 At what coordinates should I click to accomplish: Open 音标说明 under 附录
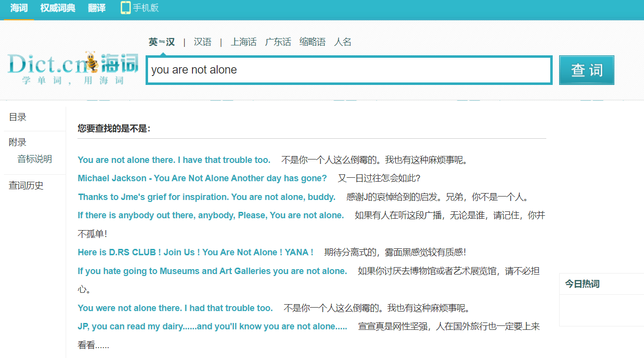35,159
